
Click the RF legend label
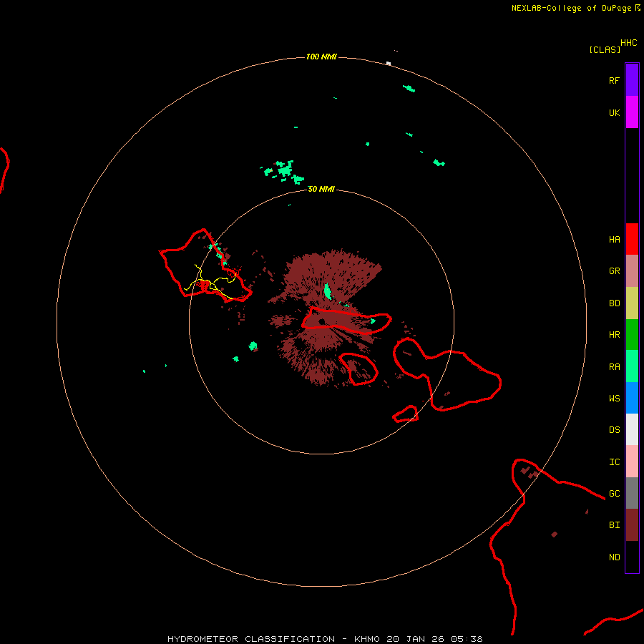[614, 80]
